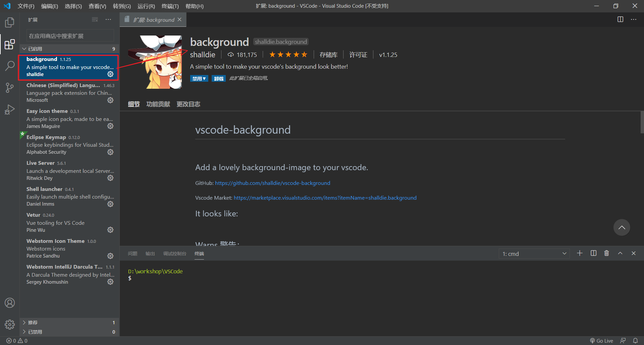Open gear menu for Vetur
This screenshot has width=644, height=345.
point(110,230)
